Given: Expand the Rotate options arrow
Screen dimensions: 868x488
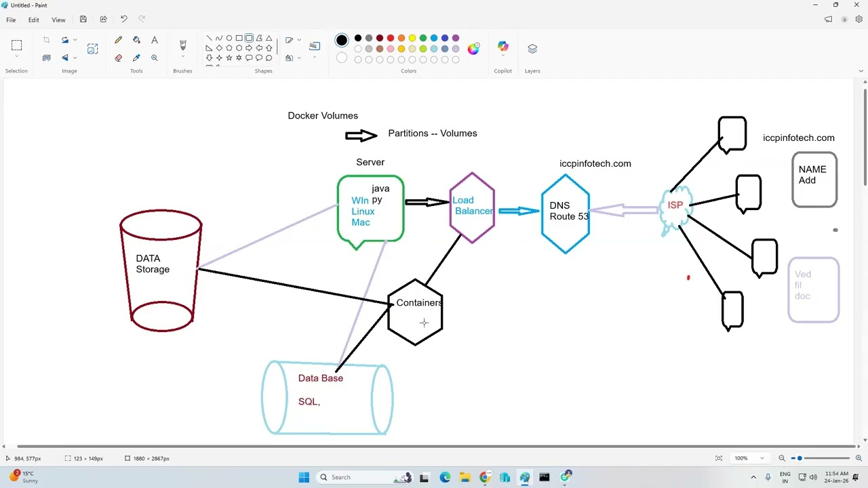Looking at the screenshot, I should 75,41.
